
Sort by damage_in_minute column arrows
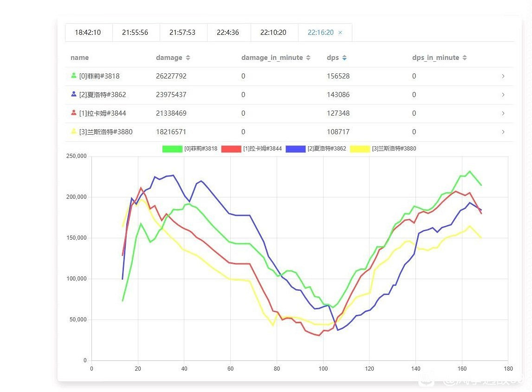[x=307, y=58]
